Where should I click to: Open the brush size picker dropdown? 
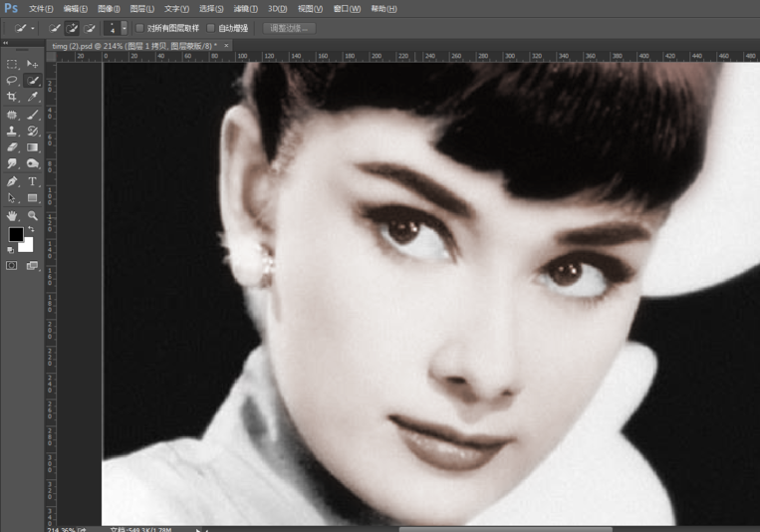tap(125, 28)
